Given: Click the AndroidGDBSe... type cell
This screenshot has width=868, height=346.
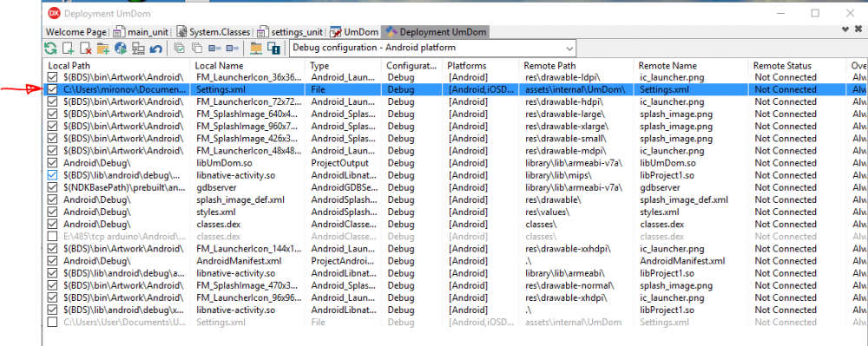Looking at the screenshot, I should tap(343, 187).
